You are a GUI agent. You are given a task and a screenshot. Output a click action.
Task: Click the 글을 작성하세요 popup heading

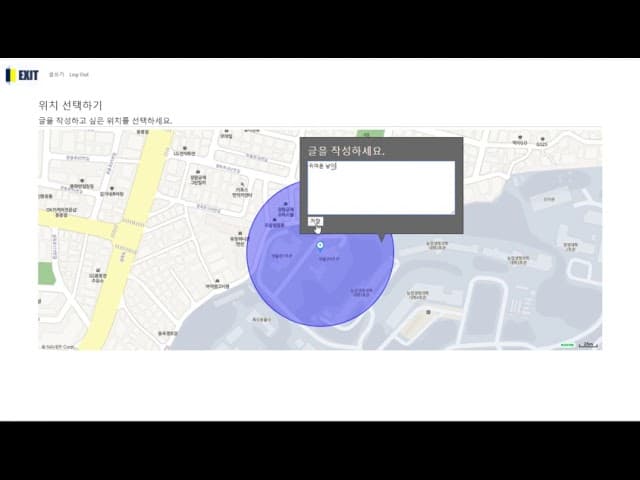[346, 151]
